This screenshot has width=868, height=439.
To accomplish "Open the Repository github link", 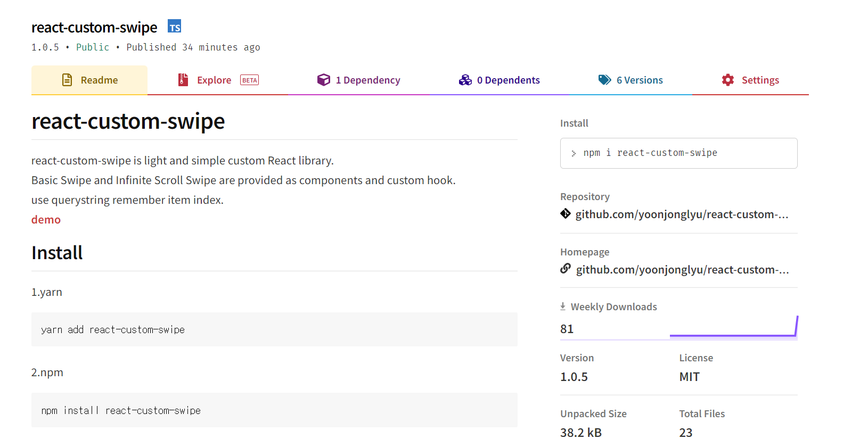I will [x=682, y=214].
